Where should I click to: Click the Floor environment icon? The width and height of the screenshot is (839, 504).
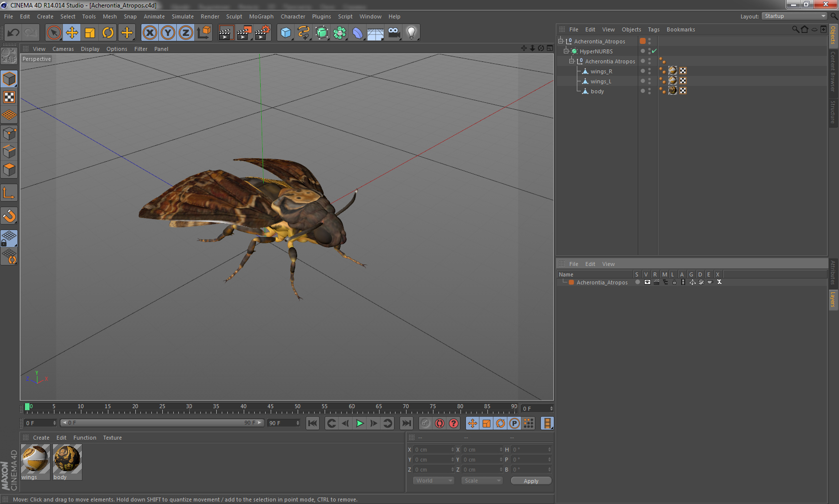click(376, 33)
